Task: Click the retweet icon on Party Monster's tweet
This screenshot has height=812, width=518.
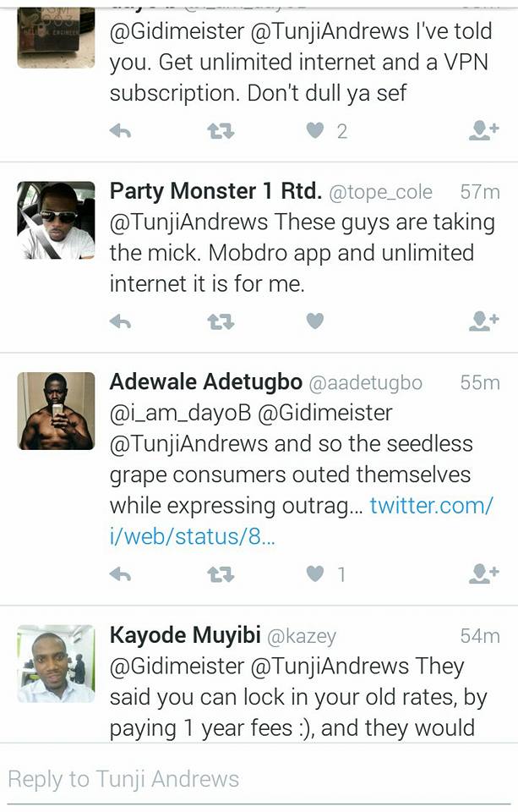Action: [221, 322]
